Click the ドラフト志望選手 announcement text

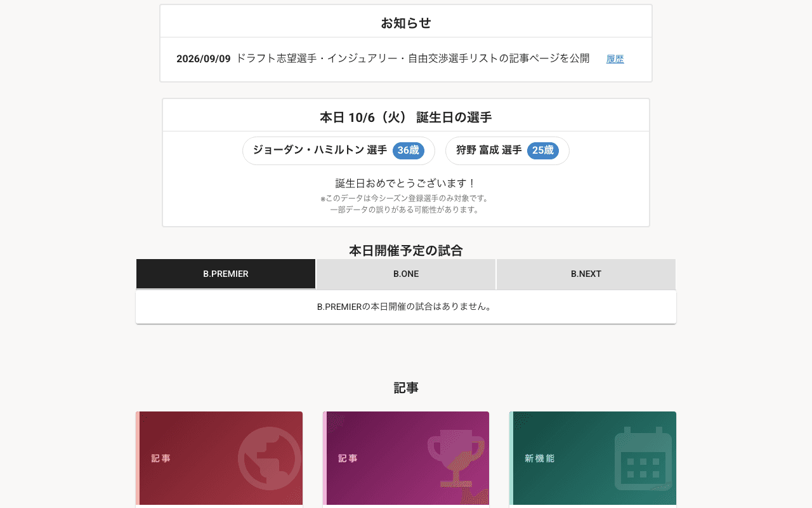(x=413, y=58)
